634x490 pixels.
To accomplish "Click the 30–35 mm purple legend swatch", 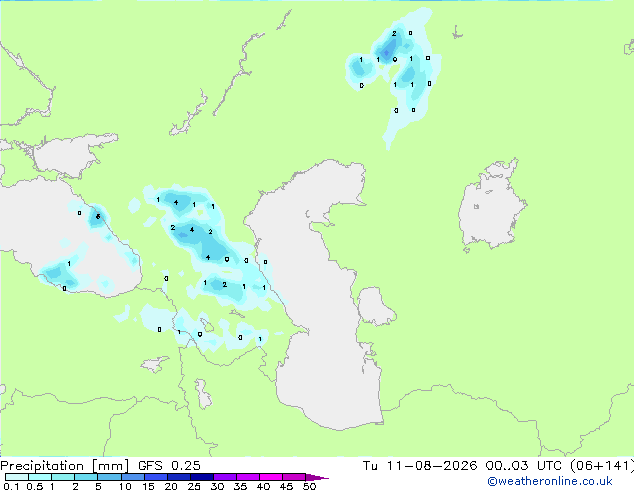I will click(225, 477).
